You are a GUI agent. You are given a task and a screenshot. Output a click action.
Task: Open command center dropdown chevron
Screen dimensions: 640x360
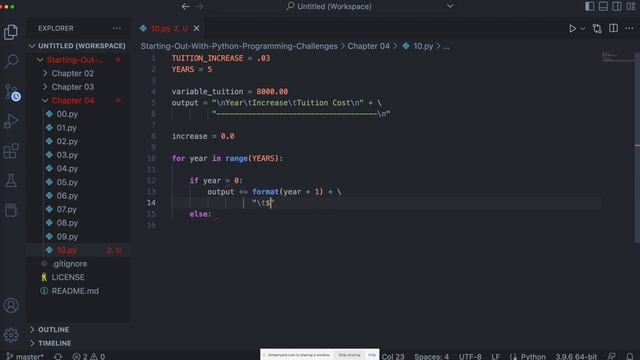pos(450,6)
